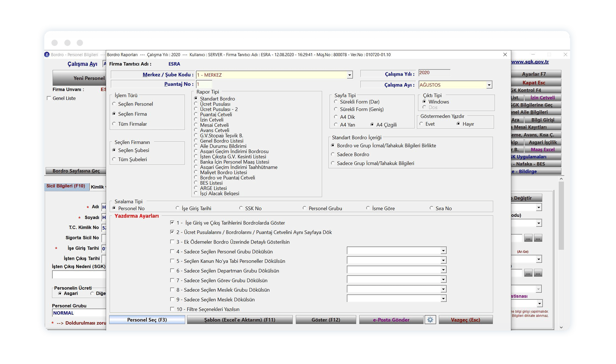This screenshot has height=364, width=616.
Task: Enable option 10 Filtre Seçenekleri Yazılsın
Action: 172,309
